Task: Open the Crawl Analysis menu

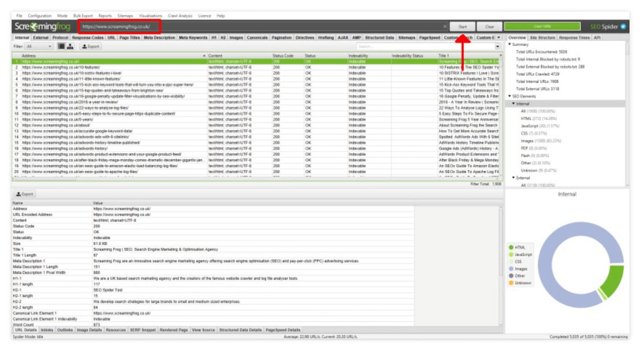Action: pyautogui.click(x=180, y=16)
